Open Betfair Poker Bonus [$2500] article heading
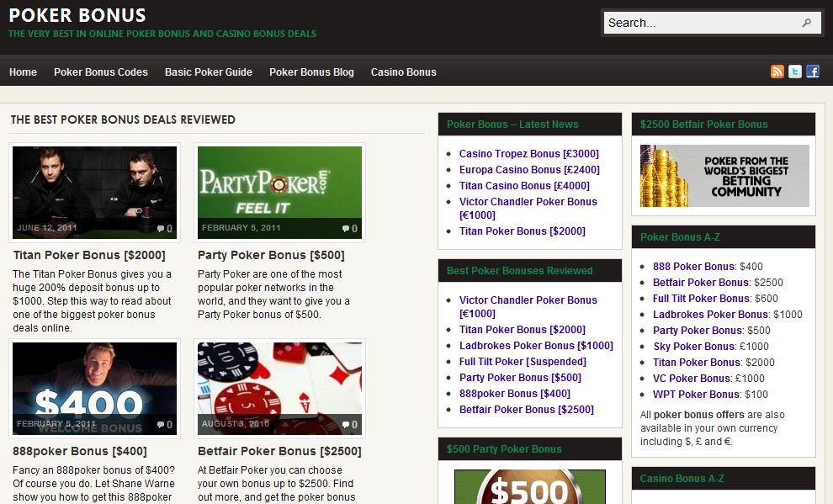833x504 pixels. (279, 451)
